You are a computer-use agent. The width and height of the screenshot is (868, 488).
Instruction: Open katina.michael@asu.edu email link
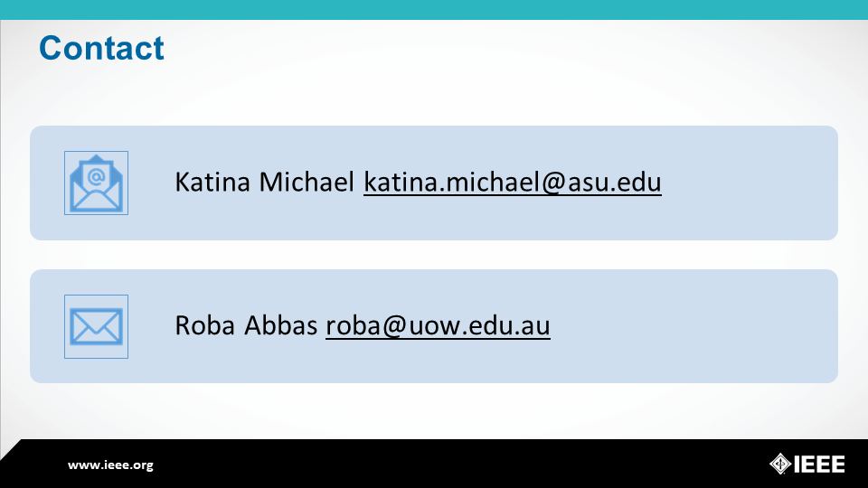512,182
